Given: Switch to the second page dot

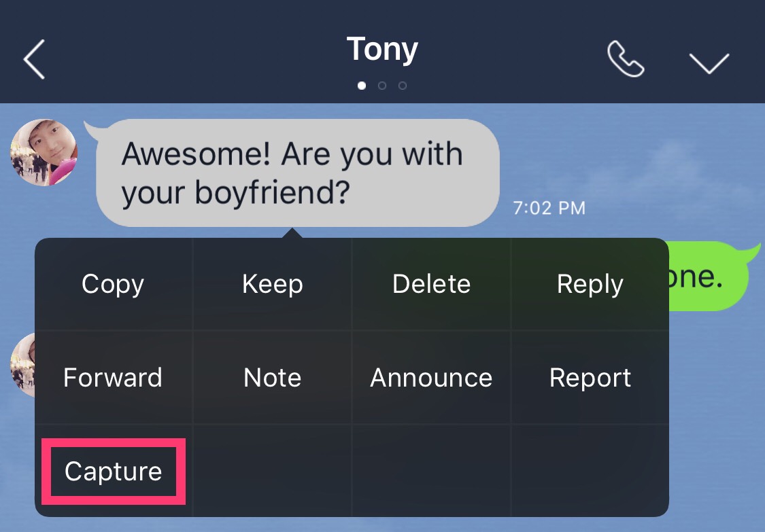Looking at the screenshot, I should (382, 86).
